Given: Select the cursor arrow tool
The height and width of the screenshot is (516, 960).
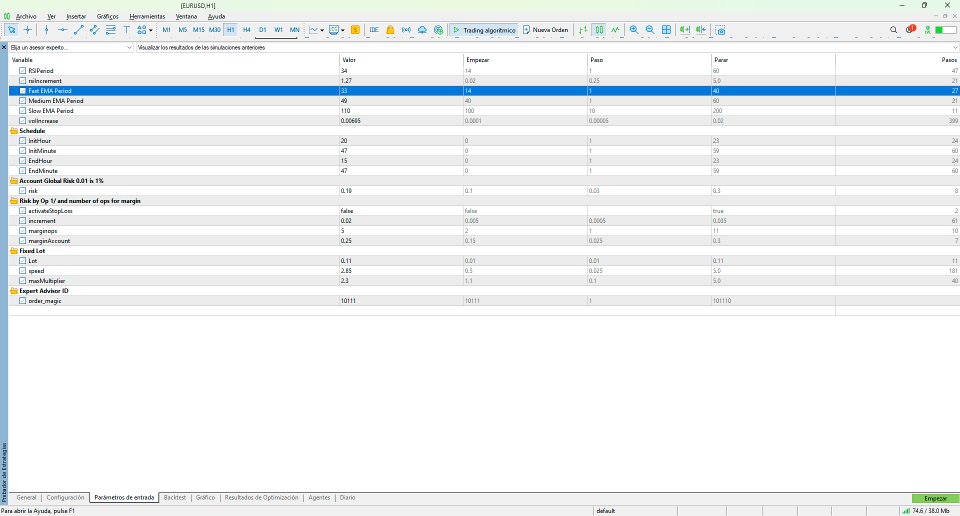Looking at the screenshot, I should click(12, 29).
